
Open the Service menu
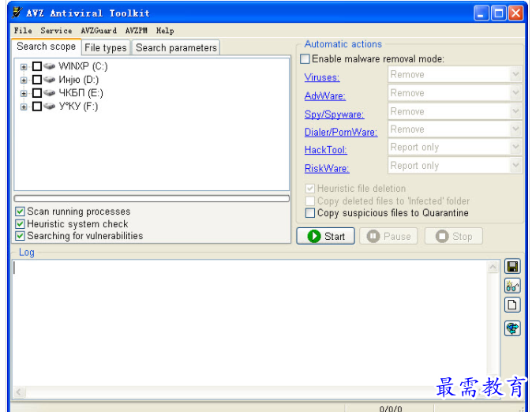tap(56, 31)
